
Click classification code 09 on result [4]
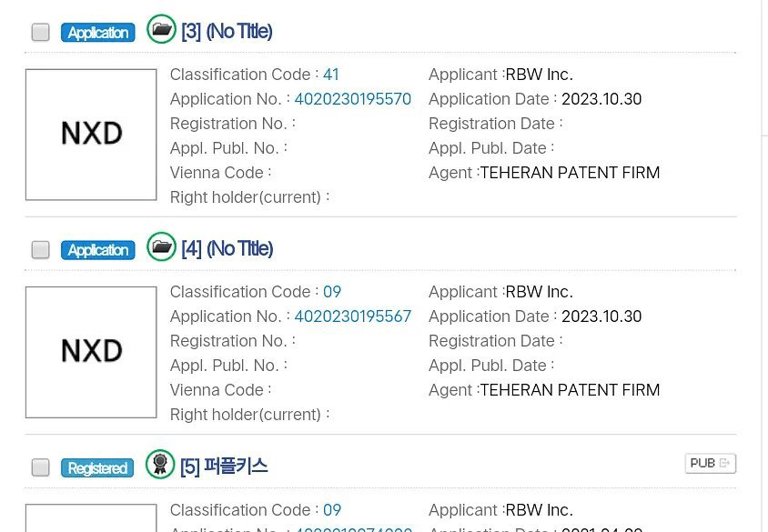tap(332, 292)
